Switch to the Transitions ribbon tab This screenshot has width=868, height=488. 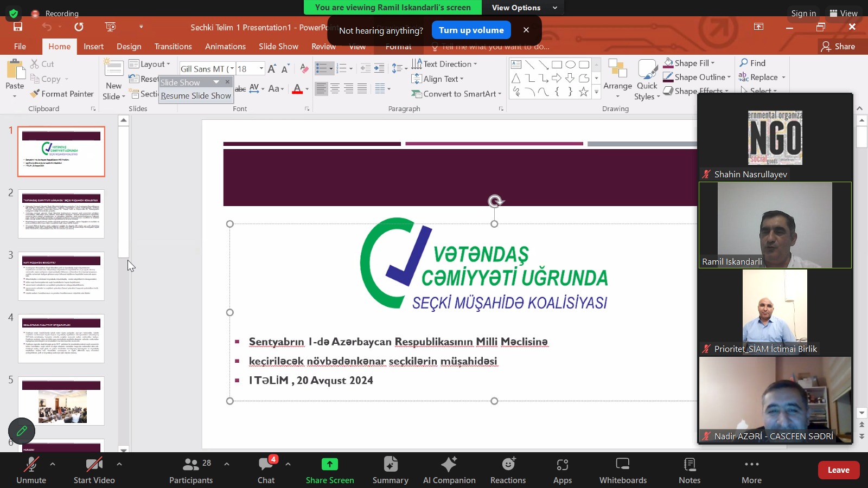tap(173, 47)
